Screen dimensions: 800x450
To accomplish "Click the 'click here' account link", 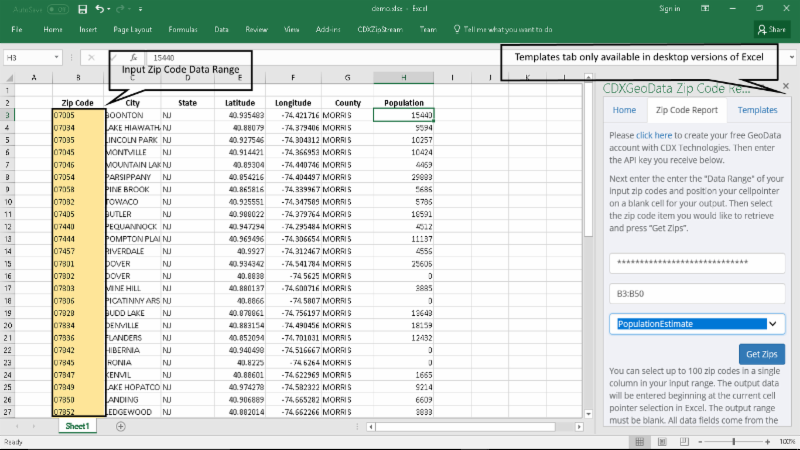I will click(x=654, y=135).
